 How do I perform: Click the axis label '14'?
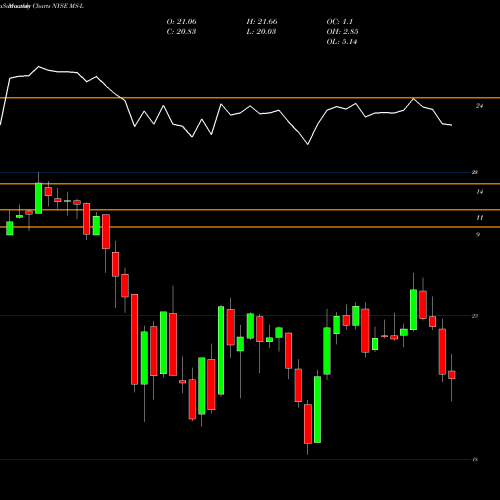(479, 192)
